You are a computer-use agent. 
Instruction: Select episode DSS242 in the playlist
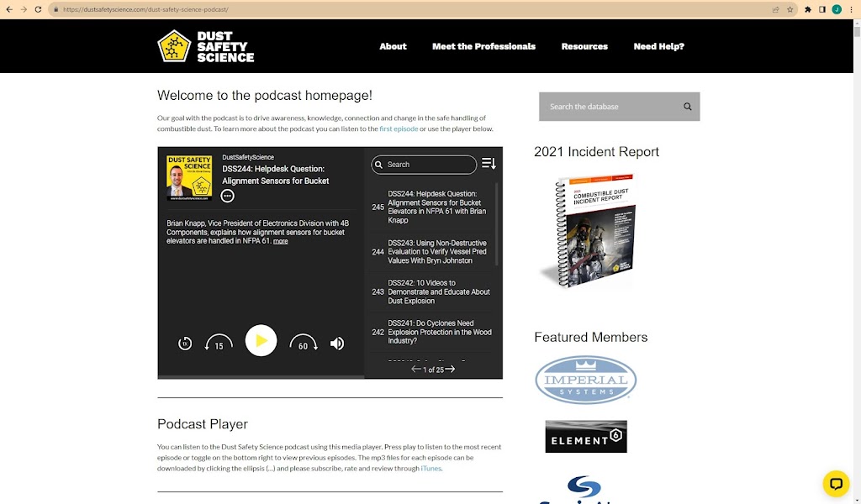431,291
